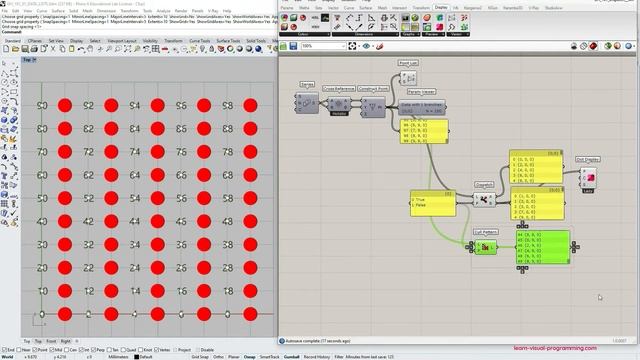Toggle Vertex osnap checkbox
Image resolution: width=640 pixels, height=360 pixels.
[157, 350]
